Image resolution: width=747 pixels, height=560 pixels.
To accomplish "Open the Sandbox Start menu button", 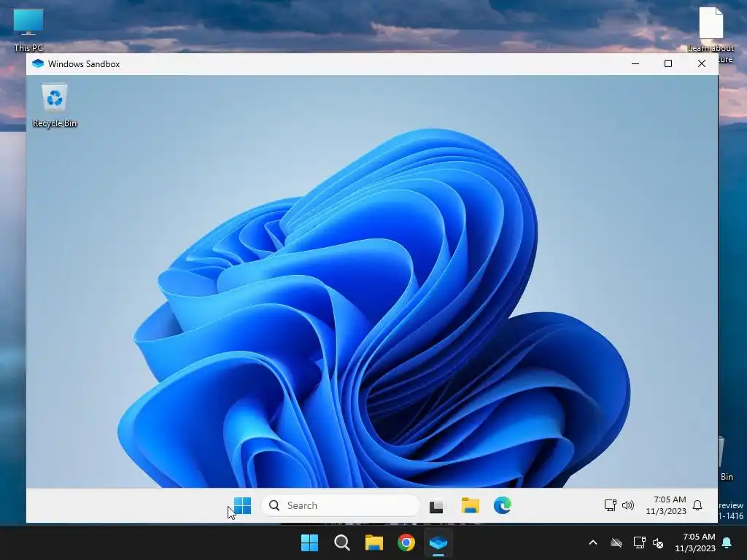I will [x=242, y=505].
